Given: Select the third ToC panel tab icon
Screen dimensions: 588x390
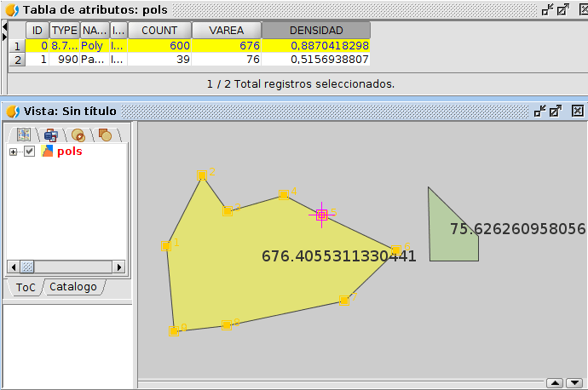Looking at the screenshot, I should (78, 135).
